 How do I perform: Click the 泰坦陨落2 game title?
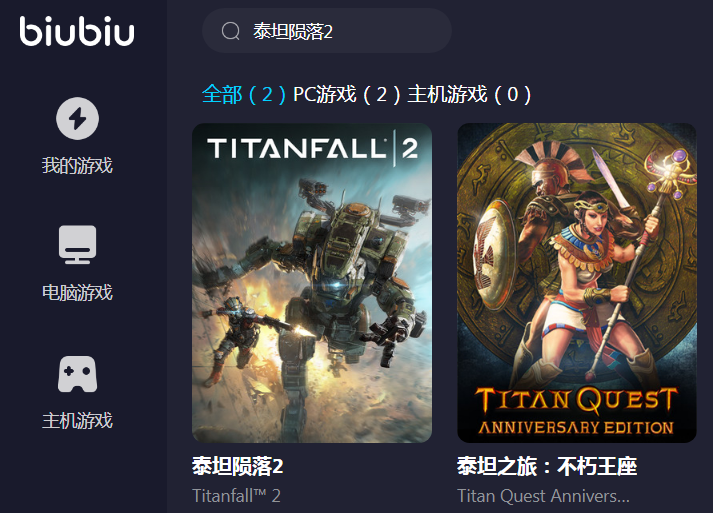pyautogui.click(x=237, y=467)
